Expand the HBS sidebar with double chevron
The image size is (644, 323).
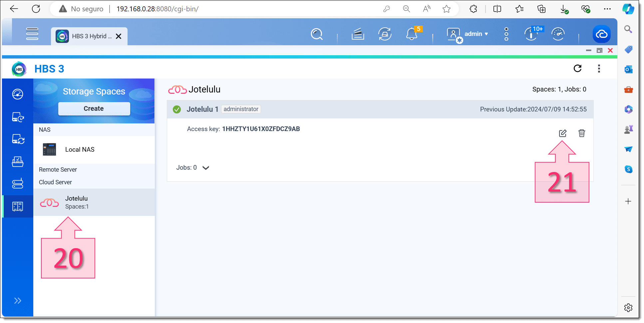point(18,301)
